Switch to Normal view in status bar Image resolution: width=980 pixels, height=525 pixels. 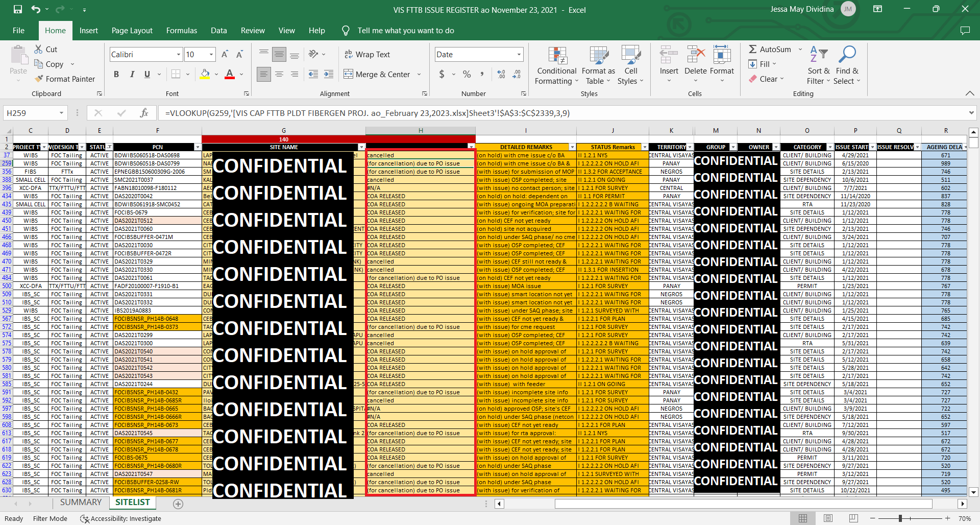tap(803, 518)
